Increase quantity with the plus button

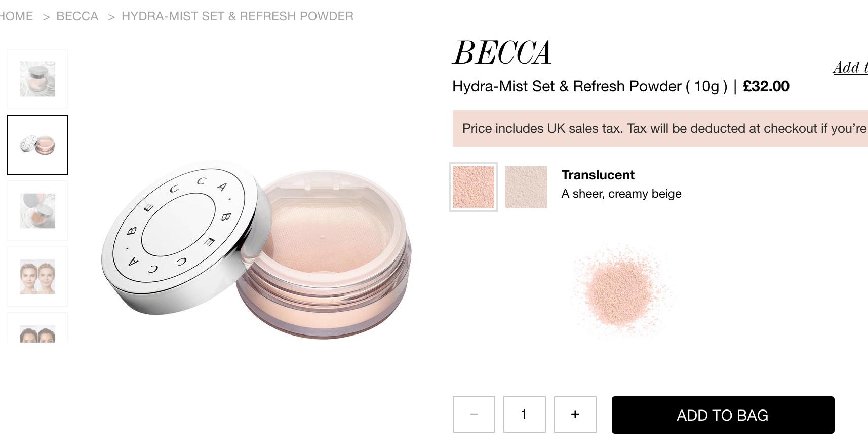(575, 415)
